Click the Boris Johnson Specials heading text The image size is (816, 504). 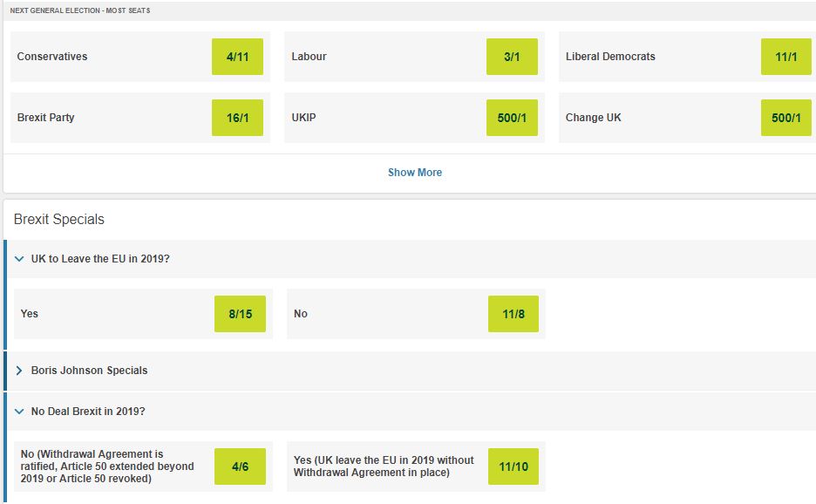coord(89,371)
